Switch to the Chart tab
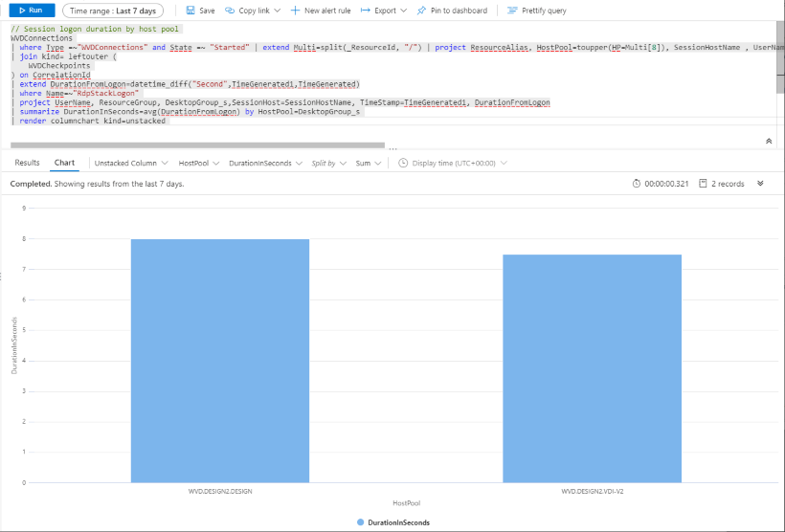Viewport: 785px width, 532px height. click(64, 163)
